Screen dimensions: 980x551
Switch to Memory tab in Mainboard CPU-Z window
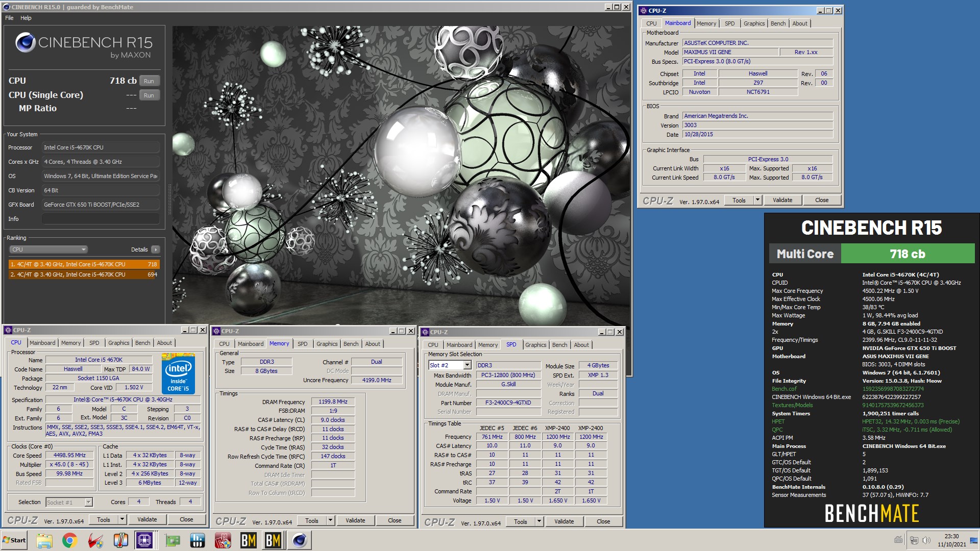pos(706,23)
